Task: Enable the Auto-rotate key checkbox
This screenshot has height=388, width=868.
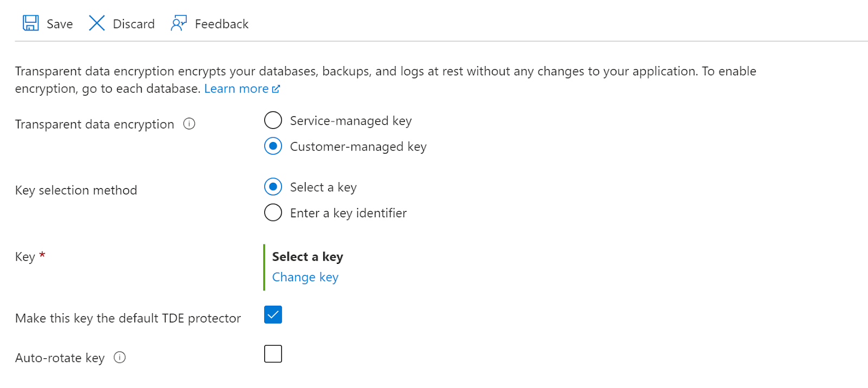Action: pyautogui.click(x=273, y=354)
